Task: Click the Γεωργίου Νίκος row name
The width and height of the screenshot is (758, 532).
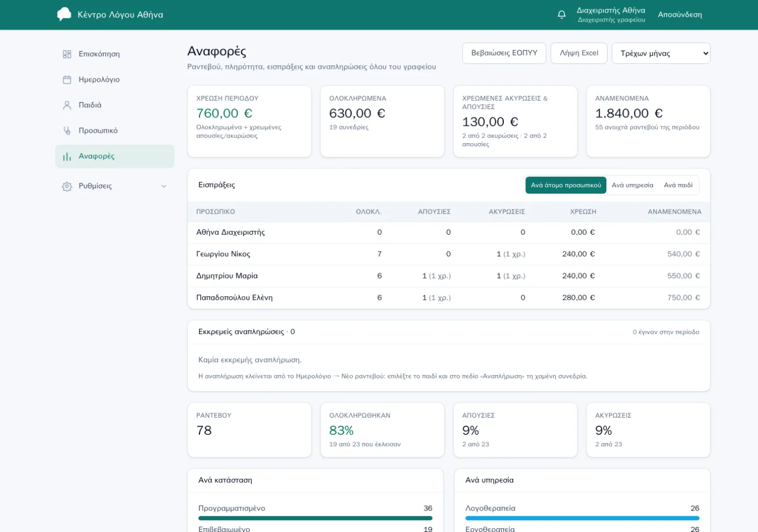Action: click(223, 254)
